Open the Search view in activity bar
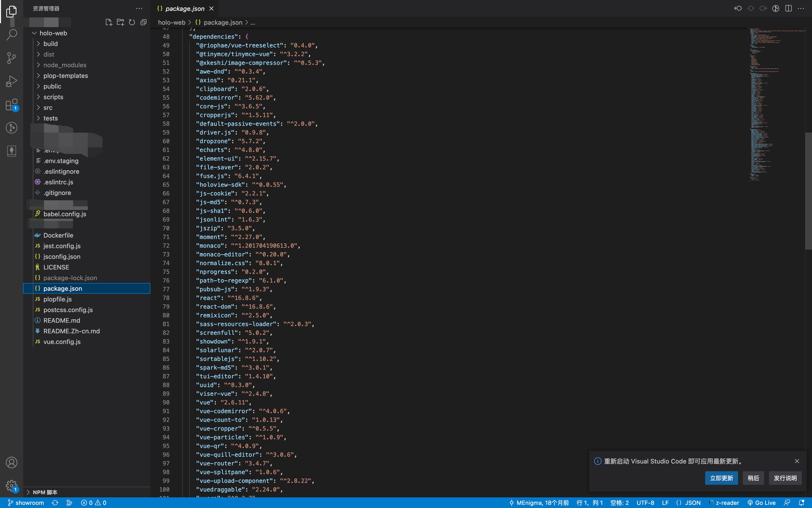 [x=11, y=34]
